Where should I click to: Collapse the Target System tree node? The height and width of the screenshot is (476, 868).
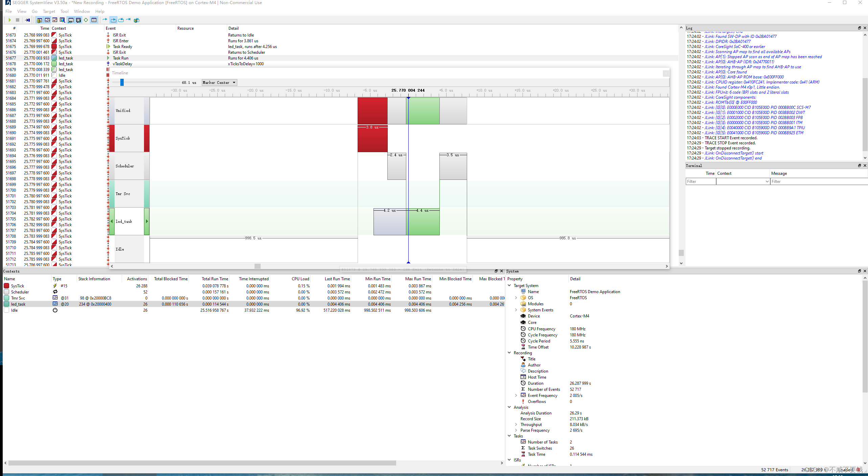click(509, 286)
